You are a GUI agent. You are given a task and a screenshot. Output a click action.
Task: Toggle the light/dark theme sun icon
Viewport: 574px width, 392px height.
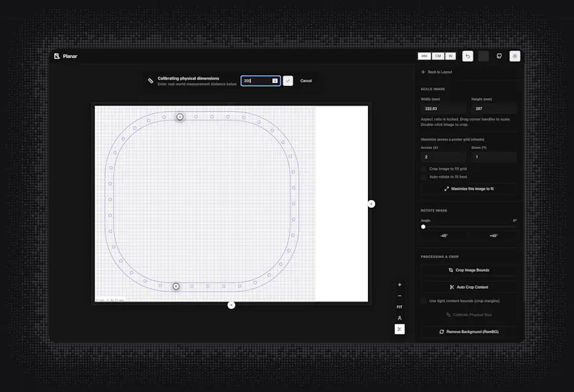[x=514, y=56]
